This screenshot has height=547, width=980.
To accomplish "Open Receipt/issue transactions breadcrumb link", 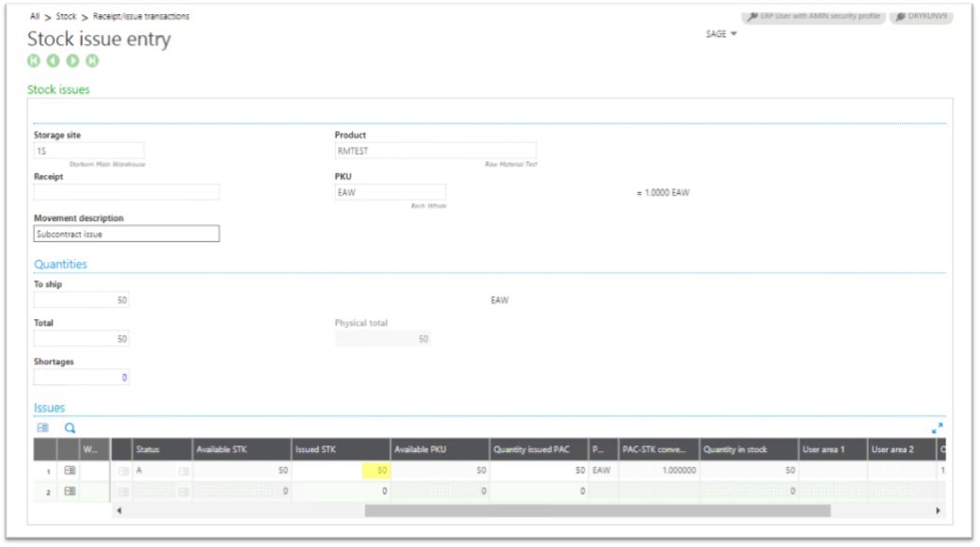I will [x=141, y=17].
